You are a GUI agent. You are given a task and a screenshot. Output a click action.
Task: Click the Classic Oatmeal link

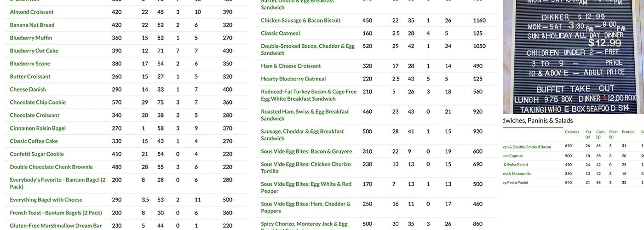pyautogui.click(x=280, y=33)
